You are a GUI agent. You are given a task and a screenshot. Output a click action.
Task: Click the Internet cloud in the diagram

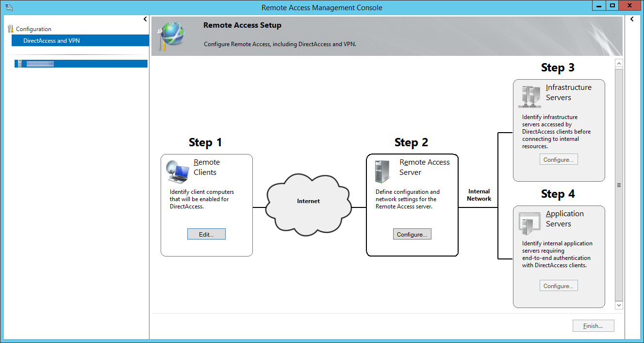pos(308,201)
